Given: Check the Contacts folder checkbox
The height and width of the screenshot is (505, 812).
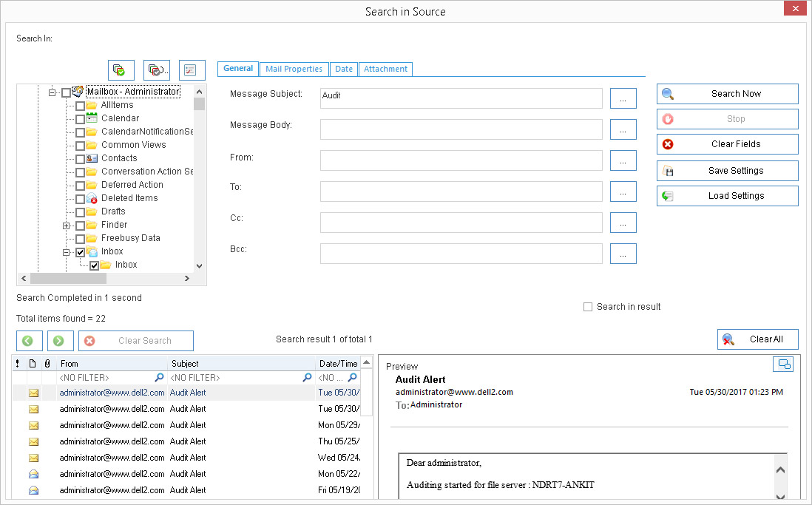Looking at the screenshot, I should [81, 159].
